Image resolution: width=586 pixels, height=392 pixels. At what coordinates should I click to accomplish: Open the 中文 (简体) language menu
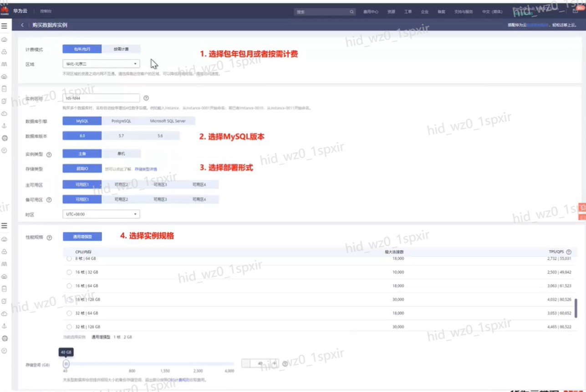tap(492, 12)
